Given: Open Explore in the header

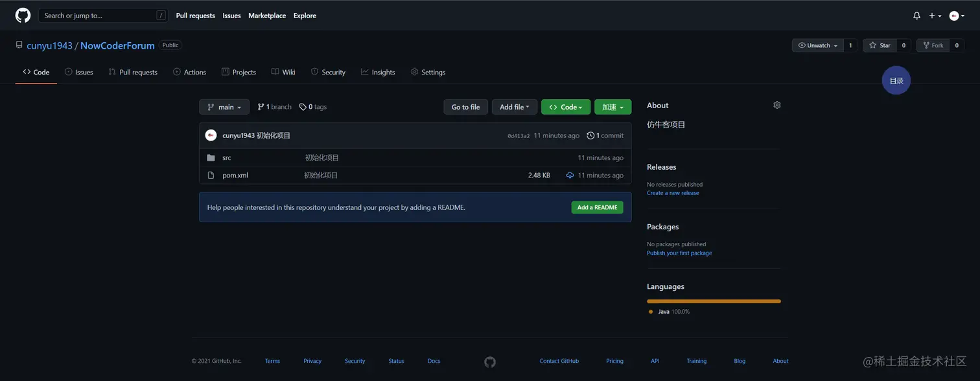Looking at the screenshot, I should (x=305, y=16).
